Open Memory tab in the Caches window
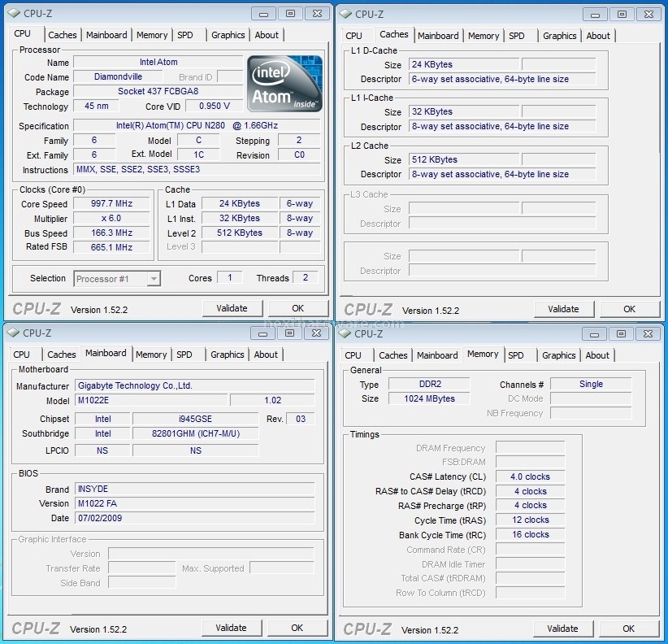 pos(484,36)
